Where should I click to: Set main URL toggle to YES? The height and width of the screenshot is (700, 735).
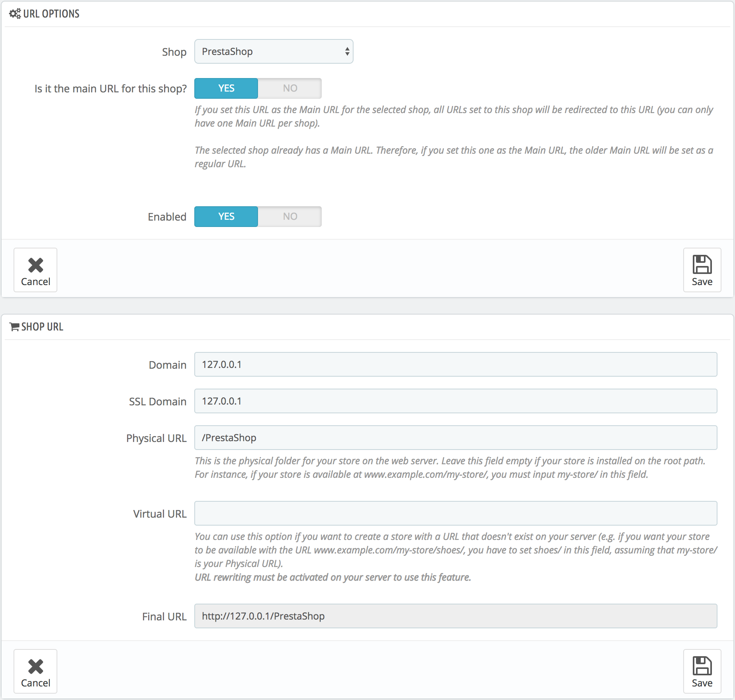[226, 88]
